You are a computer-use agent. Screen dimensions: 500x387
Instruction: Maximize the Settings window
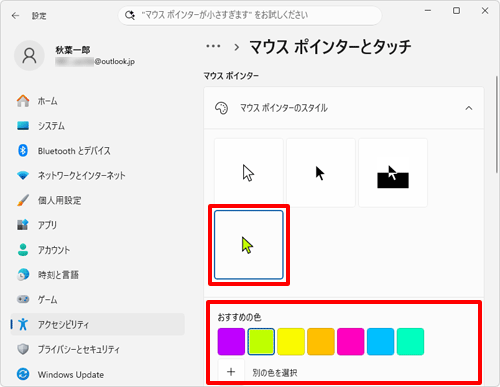point(456,11)
